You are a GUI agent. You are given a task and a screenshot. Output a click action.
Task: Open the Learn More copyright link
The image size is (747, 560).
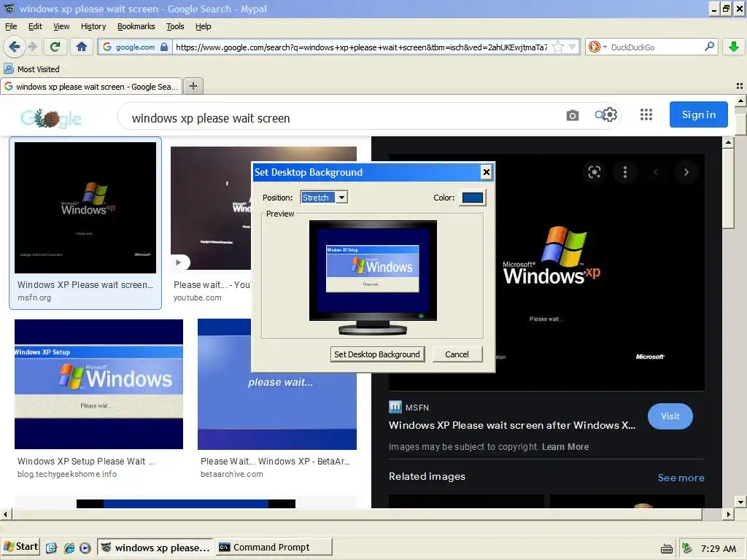point(565,447)
